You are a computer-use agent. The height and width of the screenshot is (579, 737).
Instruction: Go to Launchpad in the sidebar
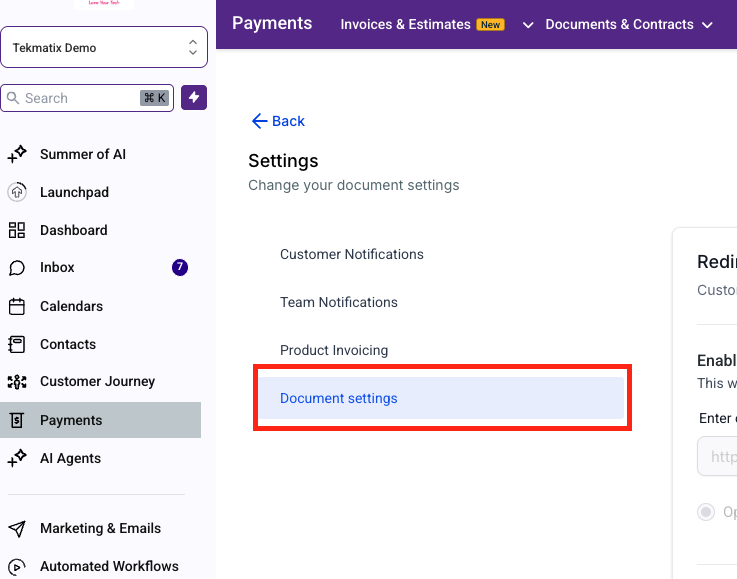pos(74,192)
